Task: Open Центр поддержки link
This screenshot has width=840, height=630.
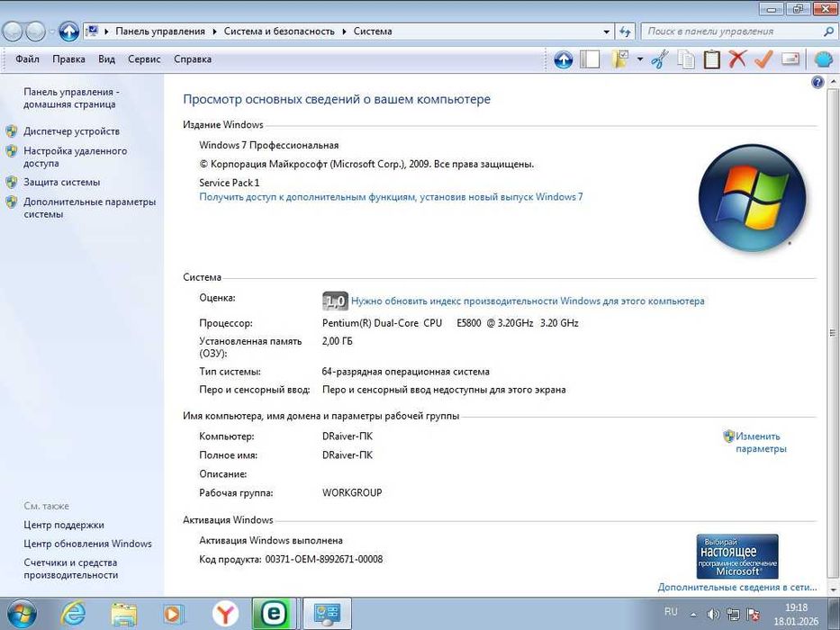Action: tap(64, 525)
